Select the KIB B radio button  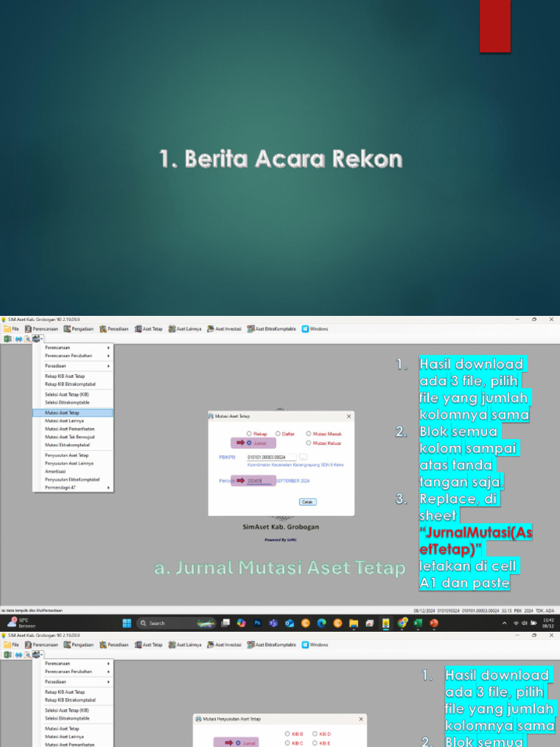click(287, 734)
